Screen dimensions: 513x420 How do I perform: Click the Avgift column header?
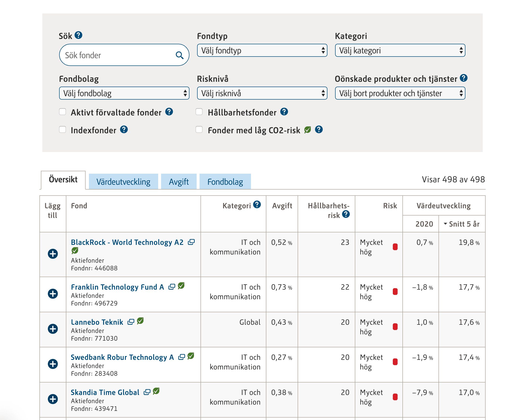coord(282,206)
